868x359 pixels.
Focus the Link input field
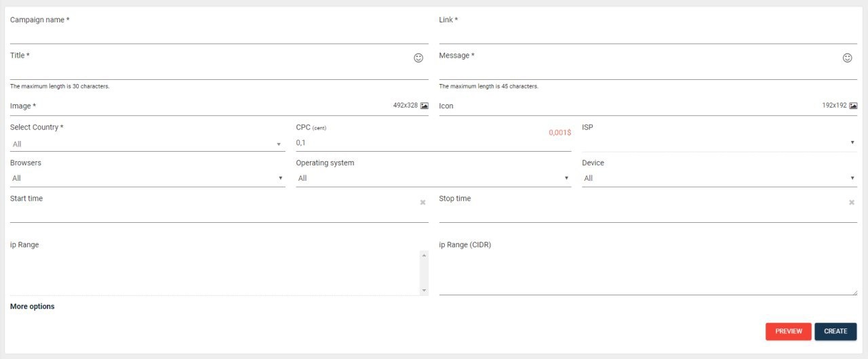pos(648,35)
